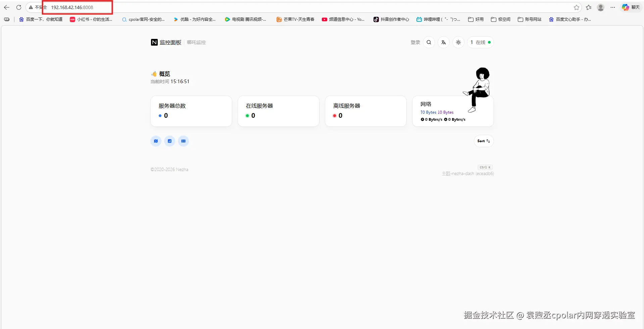The width and height of the screenshot is (644, 329).
Task: Open the dashboard search magnifier
Action: tap(429, 42)
